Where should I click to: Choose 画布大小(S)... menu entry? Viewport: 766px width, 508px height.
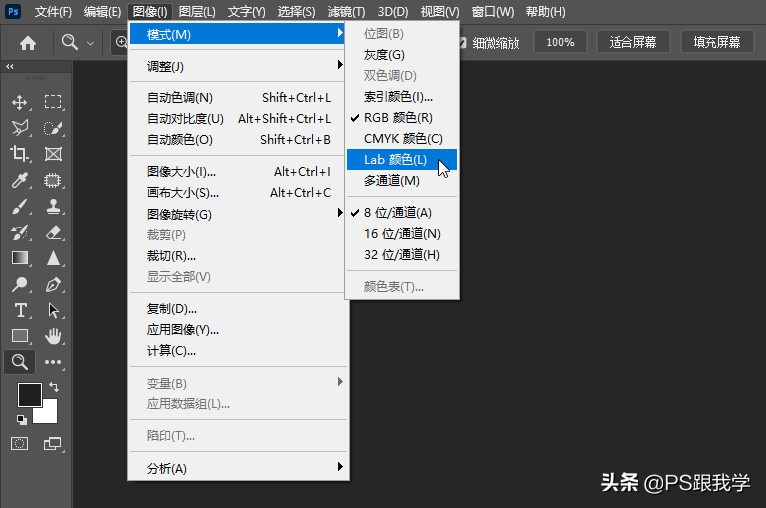[239, 192]
